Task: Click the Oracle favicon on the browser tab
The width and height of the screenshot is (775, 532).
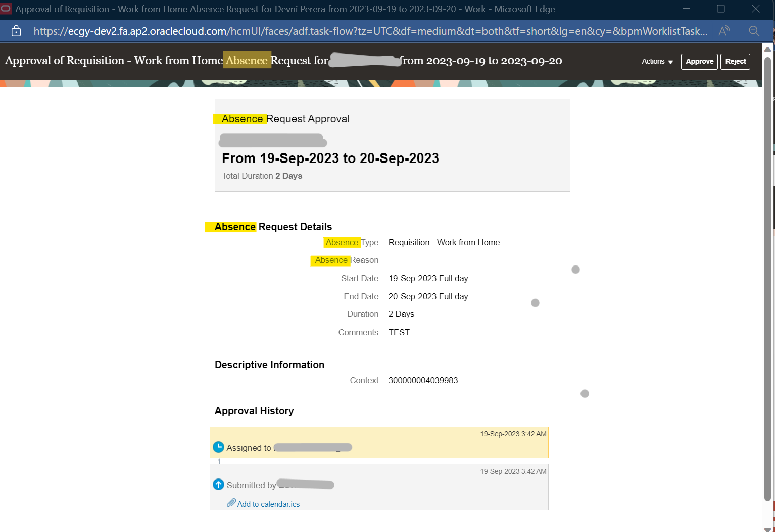Action: (6, 9)
